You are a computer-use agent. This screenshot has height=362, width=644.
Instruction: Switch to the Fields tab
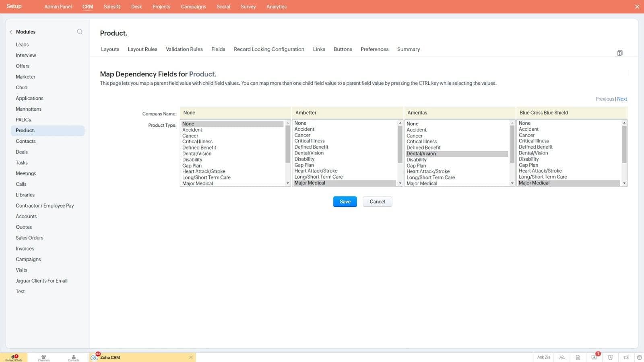218,49
